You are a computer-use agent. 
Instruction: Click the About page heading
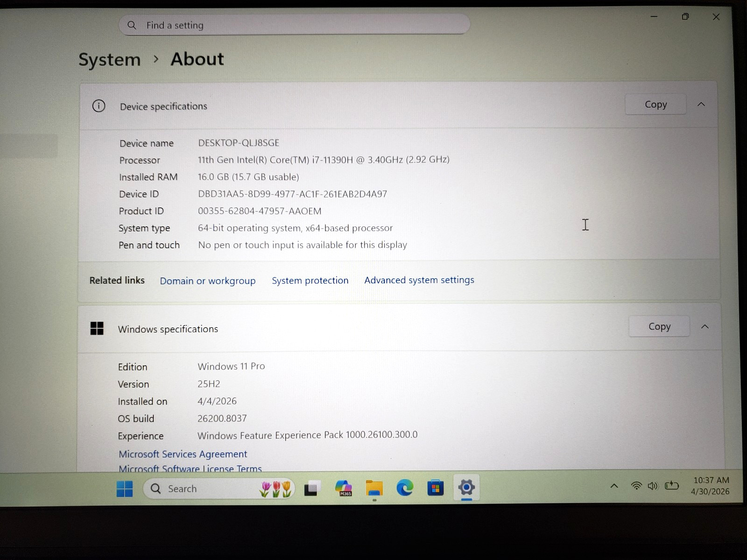tap(197, 59)
